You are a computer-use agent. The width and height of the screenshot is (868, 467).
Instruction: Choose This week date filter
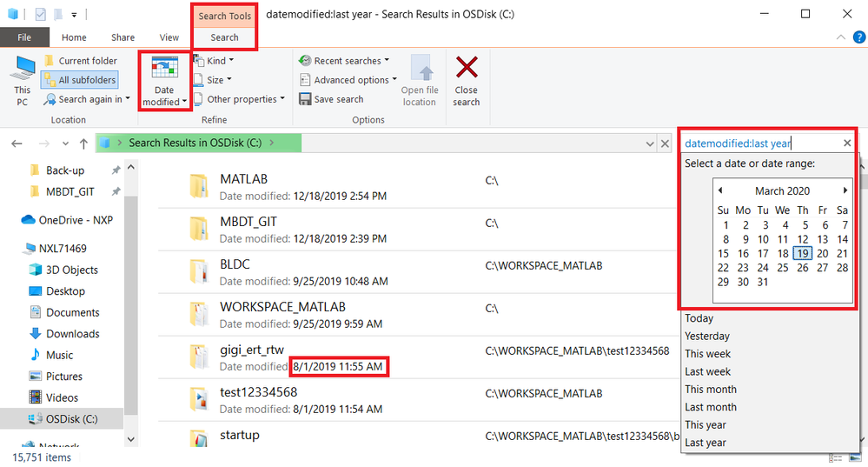tap(707, 354)
